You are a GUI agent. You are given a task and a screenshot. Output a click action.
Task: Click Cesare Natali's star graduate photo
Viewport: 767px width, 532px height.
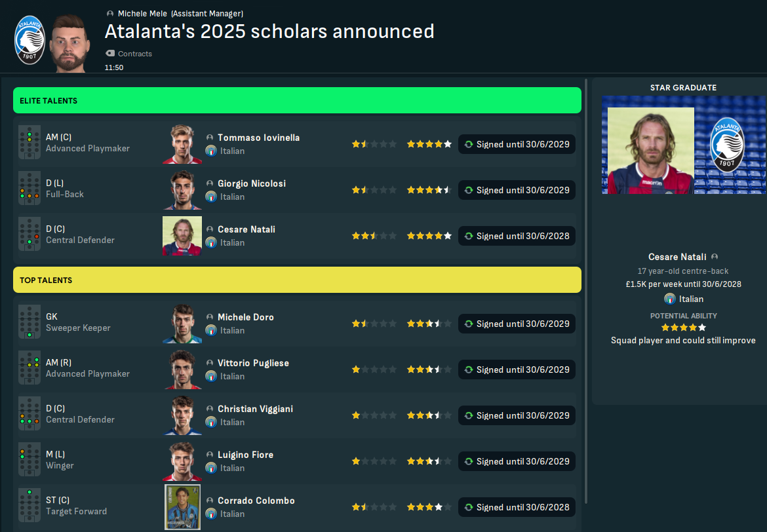[650, 151]
